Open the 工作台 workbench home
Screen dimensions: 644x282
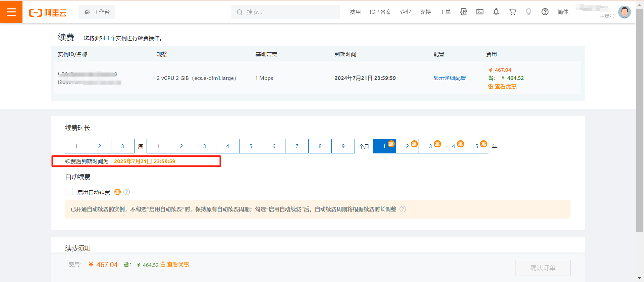point(97,12)
